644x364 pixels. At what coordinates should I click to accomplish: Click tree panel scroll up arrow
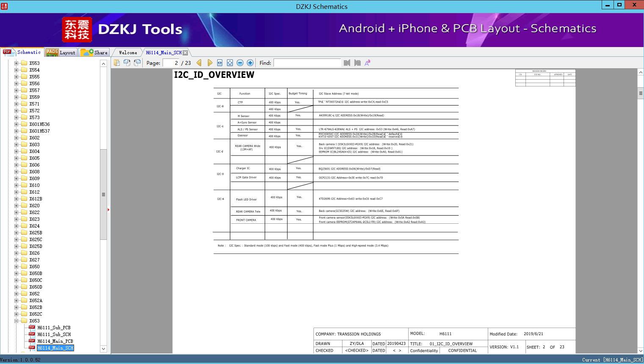click(103, 64)
